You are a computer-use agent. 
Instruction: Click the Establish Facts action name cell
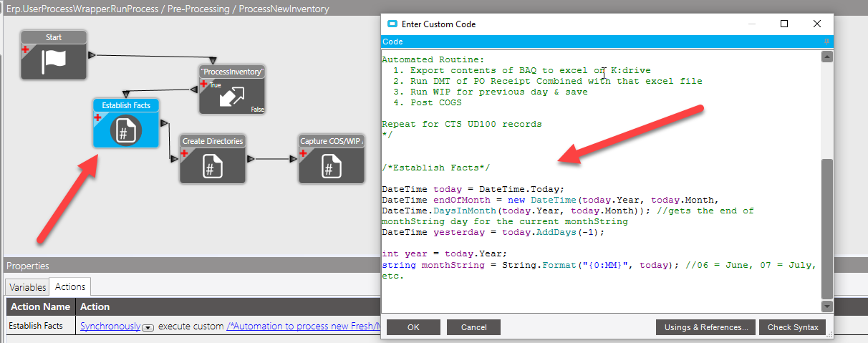40,326
